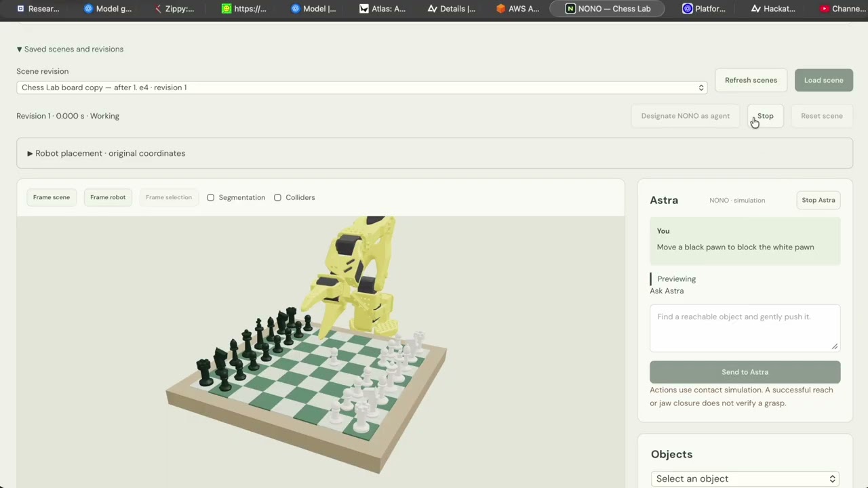
Task: Open the AWS A... tab
Action: point(517,9)
